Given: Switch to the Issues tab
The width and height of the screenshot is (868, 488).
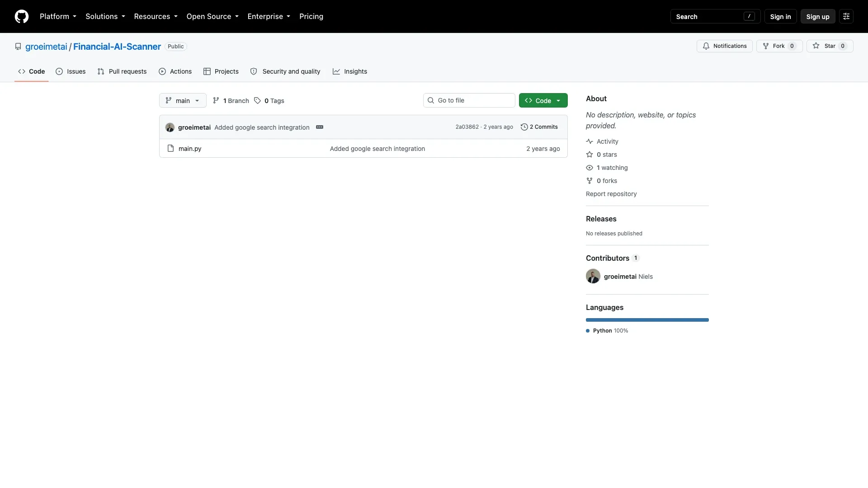Looking at the screenshot, I should pos(71,71).
